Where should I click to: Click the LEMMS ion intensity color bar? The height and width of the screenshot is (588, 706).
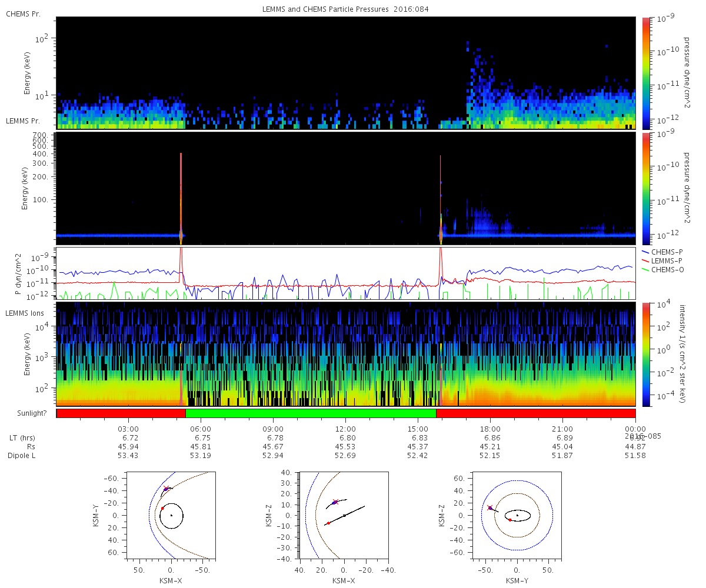pos(645,354)
